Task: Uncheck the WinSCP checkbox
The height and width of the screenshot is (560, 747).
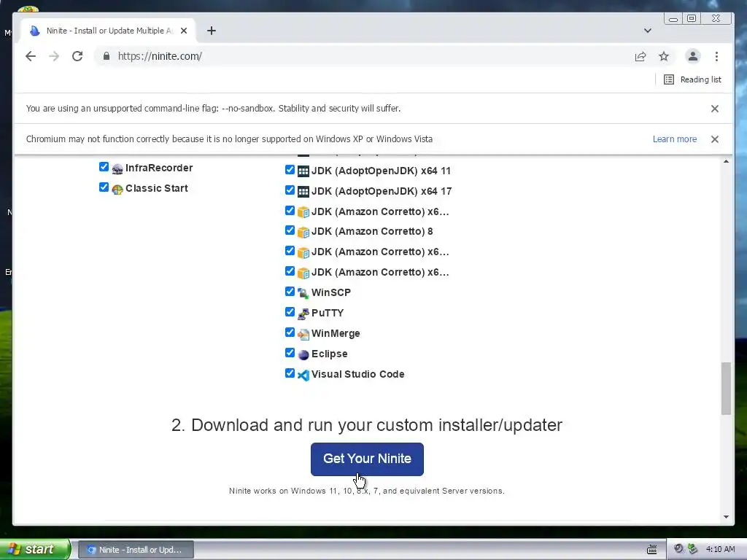Action: tap(290, 292)
